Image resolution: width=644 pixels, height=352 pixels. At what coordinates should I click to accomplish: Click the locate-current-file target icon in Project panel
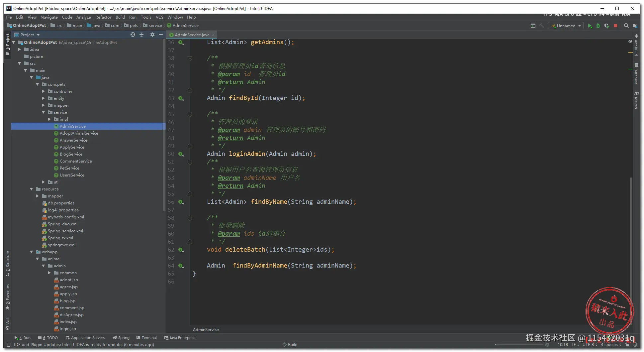click(x=133, y=35)
